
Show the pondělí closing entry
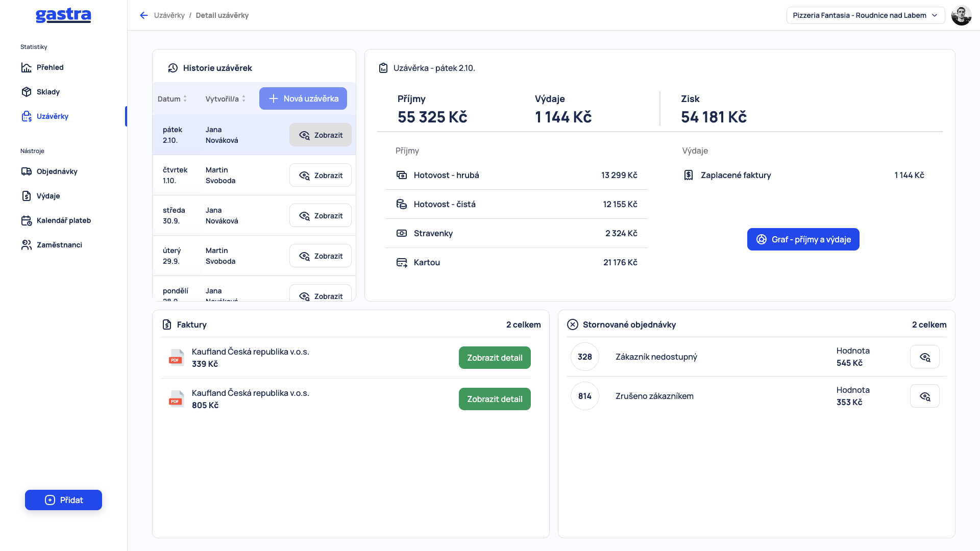click(321, 293)
